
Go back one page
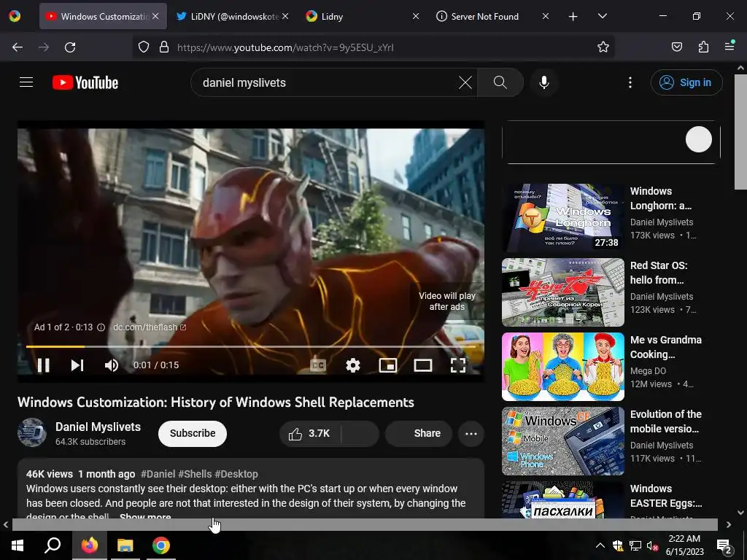pos(18,47)
